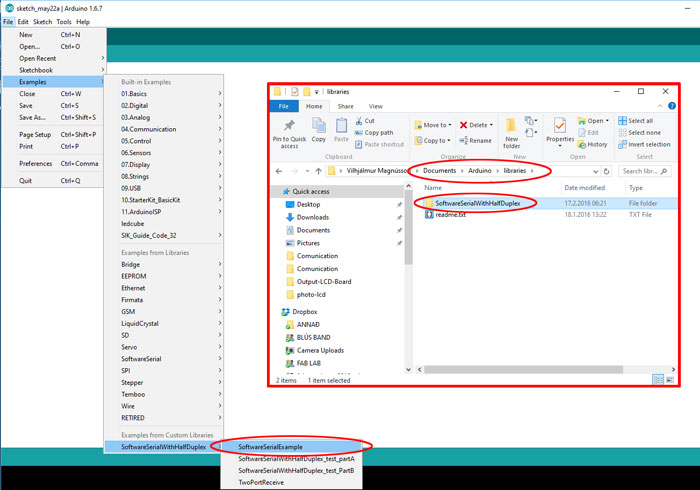Expand the Servo library examples submenu
Viewport: 700px width, 490px height.
point(172,347)
